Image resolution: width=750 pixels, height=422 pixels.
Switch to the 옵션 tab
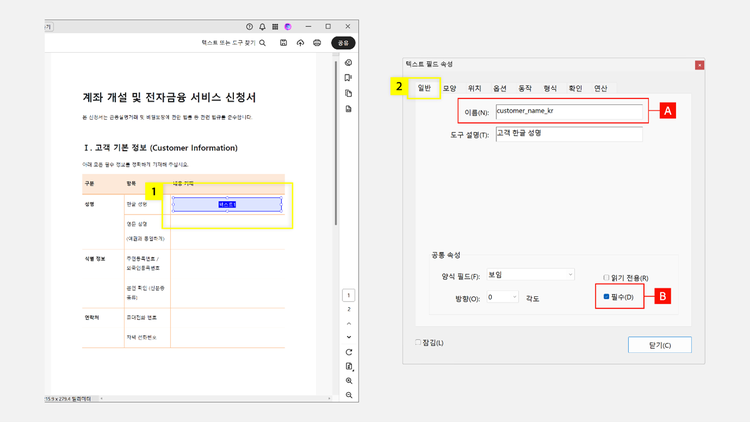500,88
